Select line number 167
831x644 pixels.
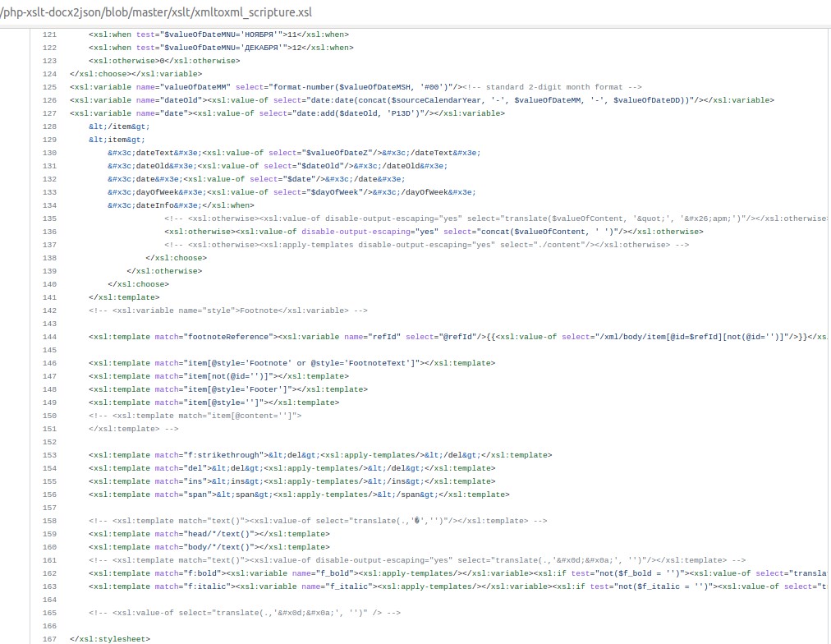click(x=49, y=639)
